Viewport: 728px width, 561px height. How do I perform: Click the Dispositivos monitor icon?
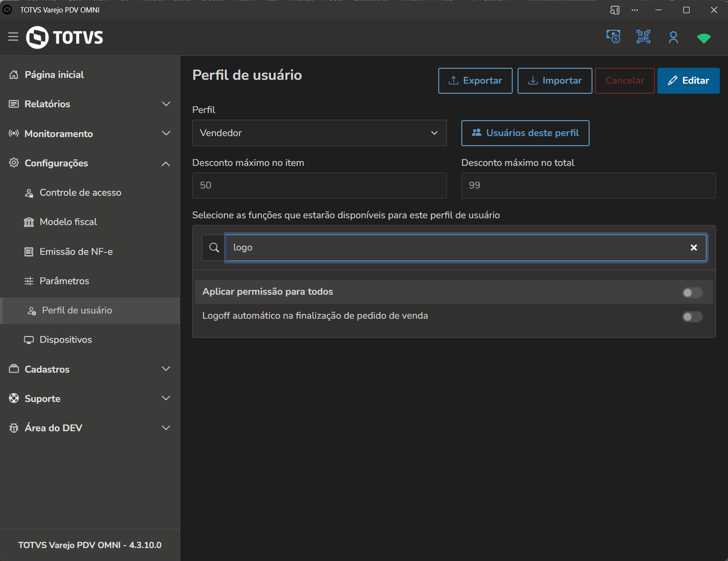(x=29, y=340)
